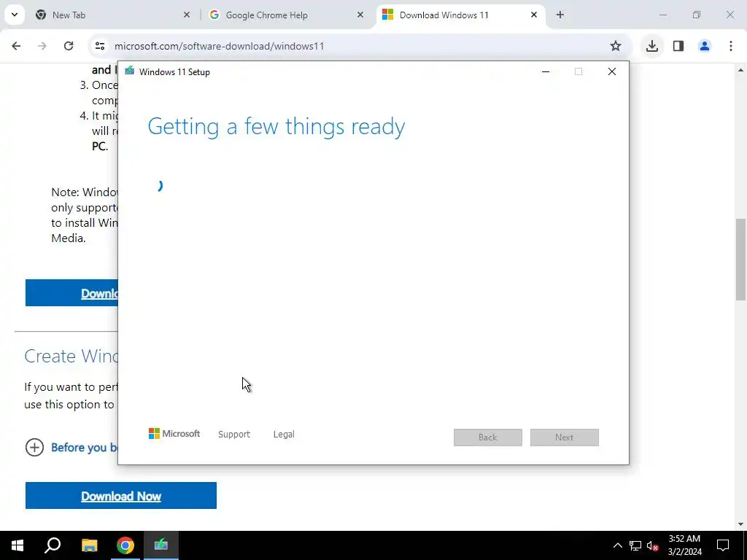The height and width of the screenshot is (560, 747).
Task: Click Windows 11 Setup taskbar icon
Action: pyautogui.click(x=161, y=545)
